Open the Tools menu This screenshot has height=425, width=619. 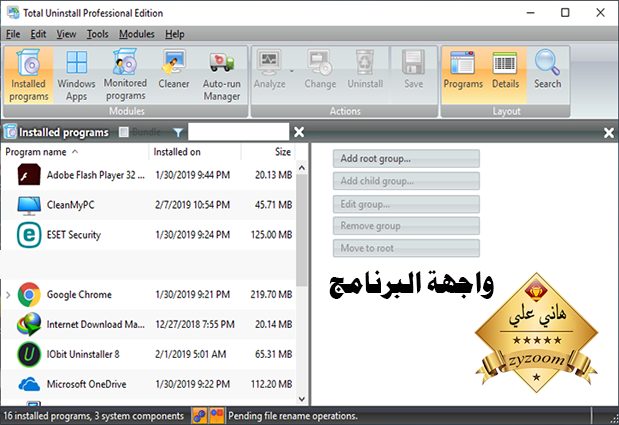98,34
